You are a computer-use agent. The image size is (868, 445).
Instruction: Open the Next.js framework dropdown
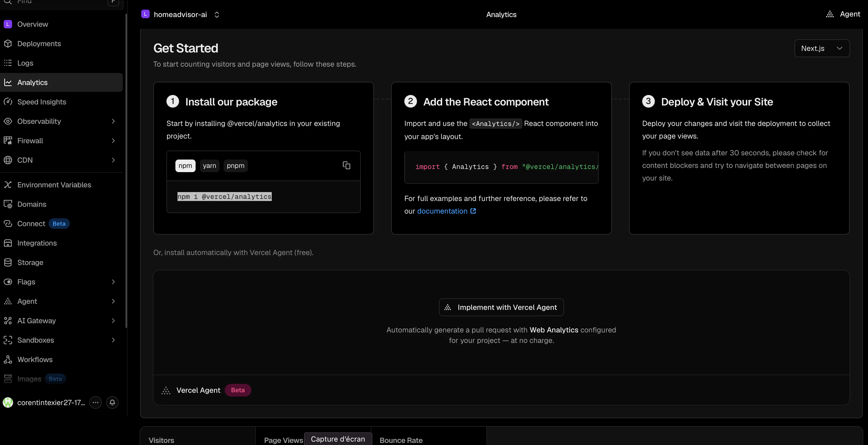[x=822, y=49]
